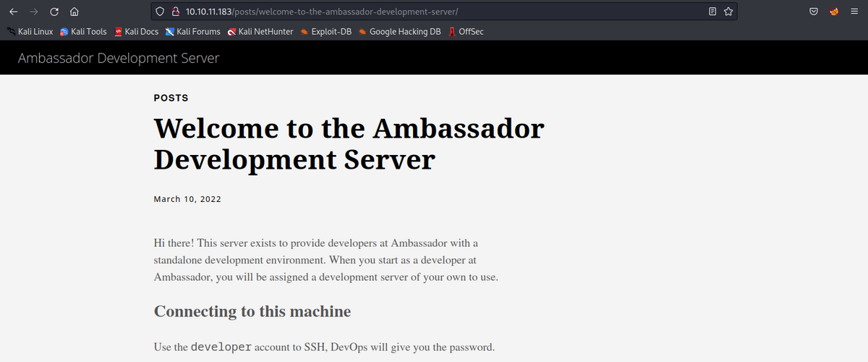This screenshot has height=362, width=868.
Task: Click the POSTS section label
Action: click(x=171, y=98)
